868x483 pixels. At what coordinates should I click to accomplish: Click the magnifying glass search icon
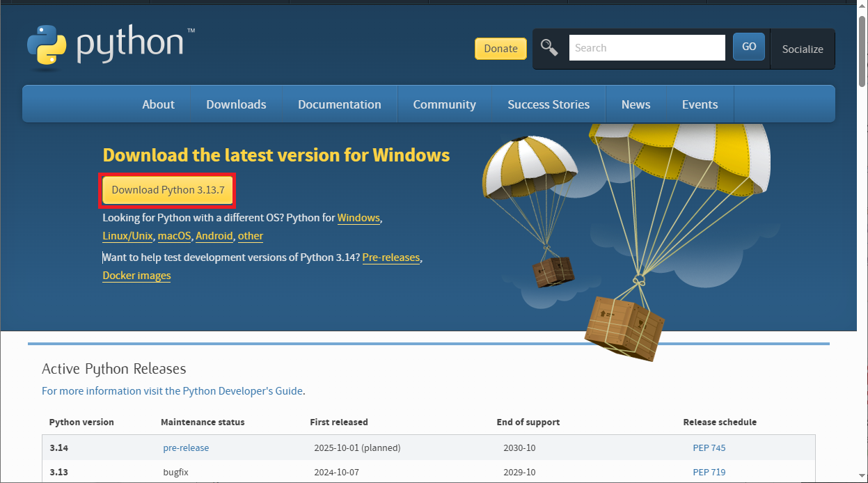click(550, 48)
